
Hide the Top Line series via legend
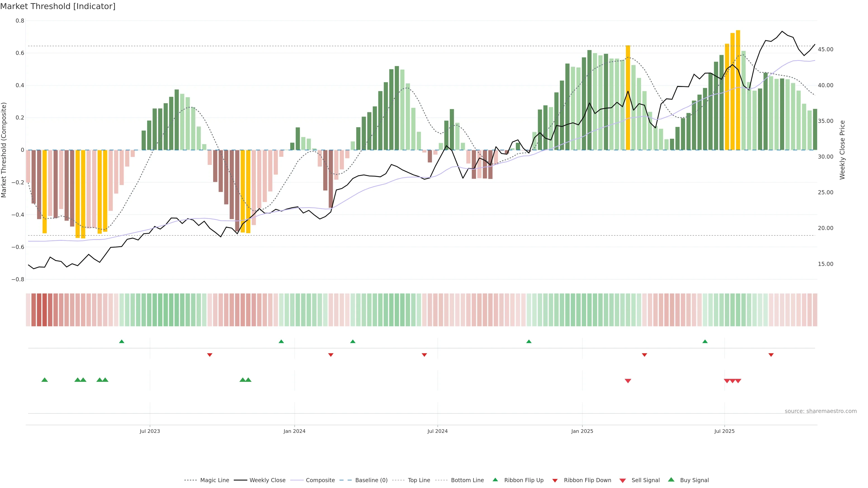click(x=419, y=480)
